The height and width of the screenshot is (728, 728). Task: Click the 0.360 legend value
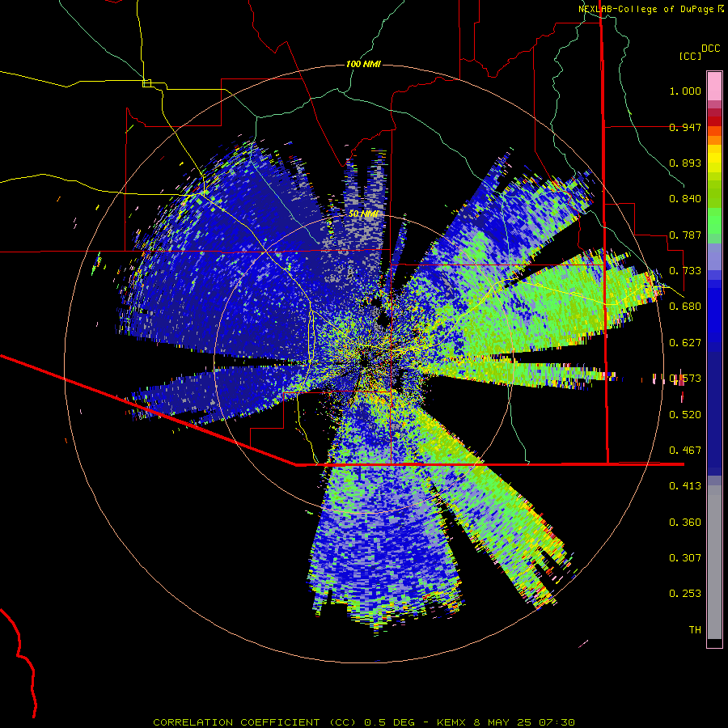coord(685,523)
